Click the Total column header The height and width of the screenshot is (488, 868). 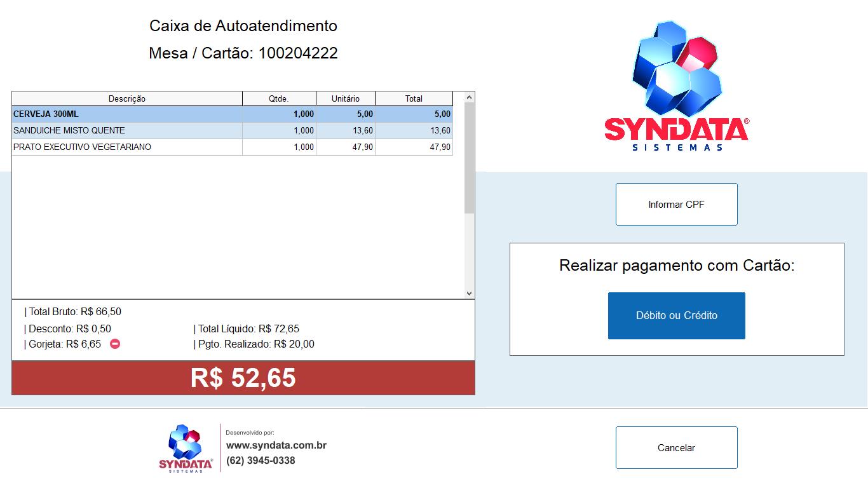[x=414, y=98]
